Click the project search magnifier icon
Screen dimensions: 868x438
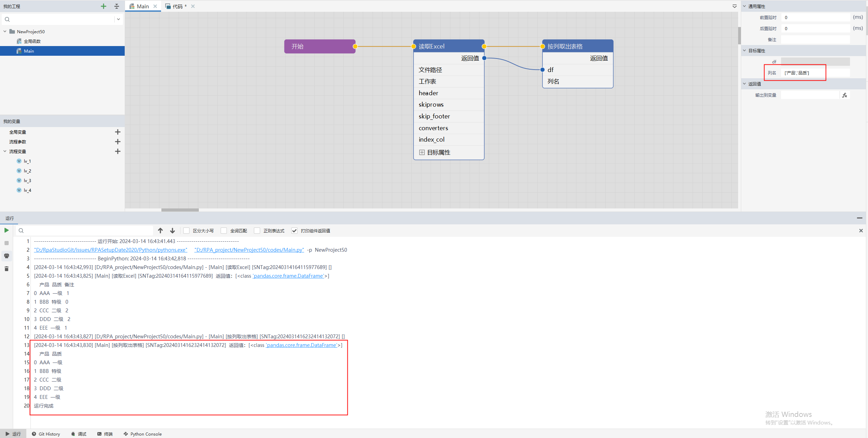(x=7, y=19)
